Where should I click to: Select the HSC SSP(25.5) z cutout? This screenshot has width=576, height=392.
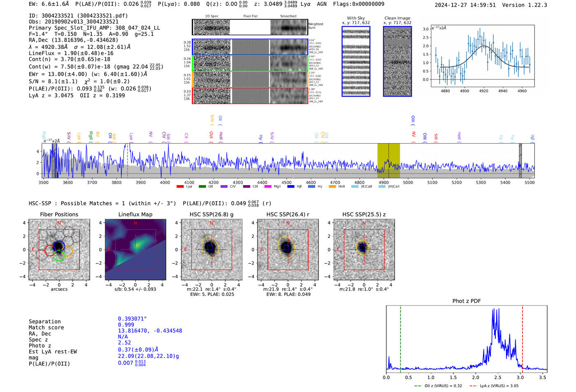click(x=364, y=250)
